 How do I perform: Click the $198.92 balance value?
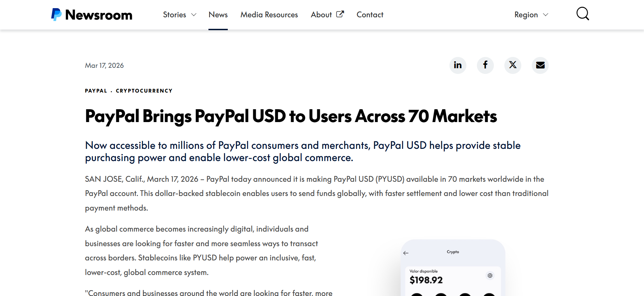(426, 280)
